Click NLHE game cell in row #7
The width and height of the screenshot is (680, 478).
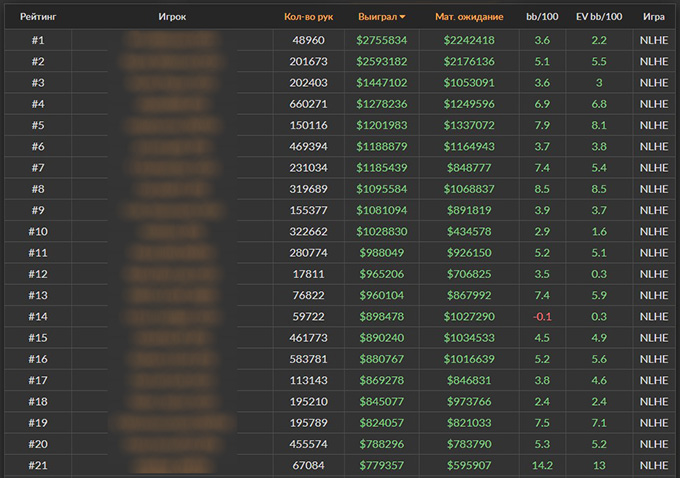pyautogui.click(x=653, y=168)
